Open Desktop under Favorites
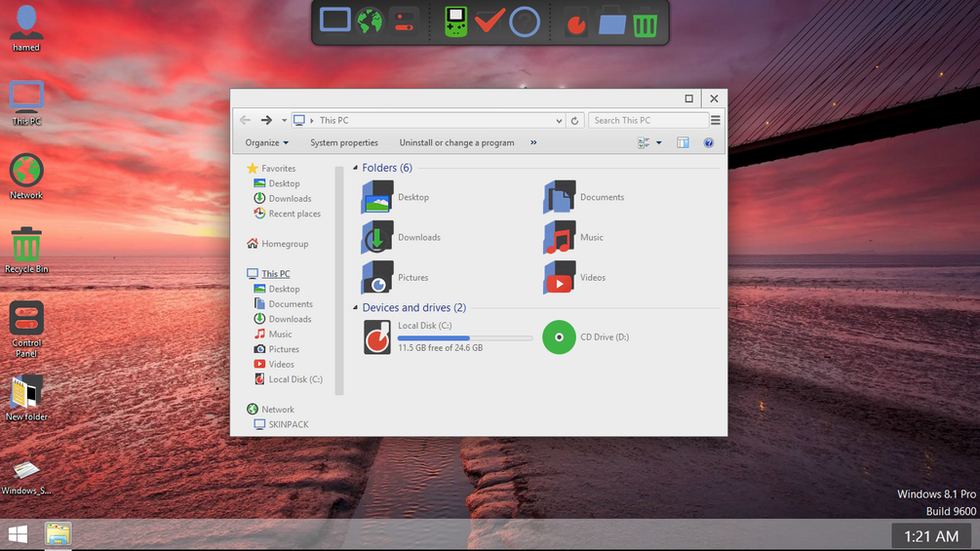 pyautogui.click(x=277, y=183)
